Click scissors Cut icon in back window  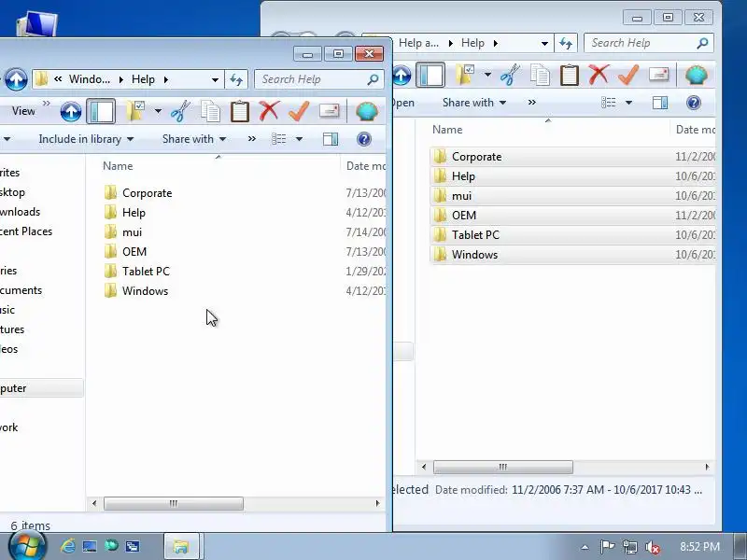tap(510, 75)
